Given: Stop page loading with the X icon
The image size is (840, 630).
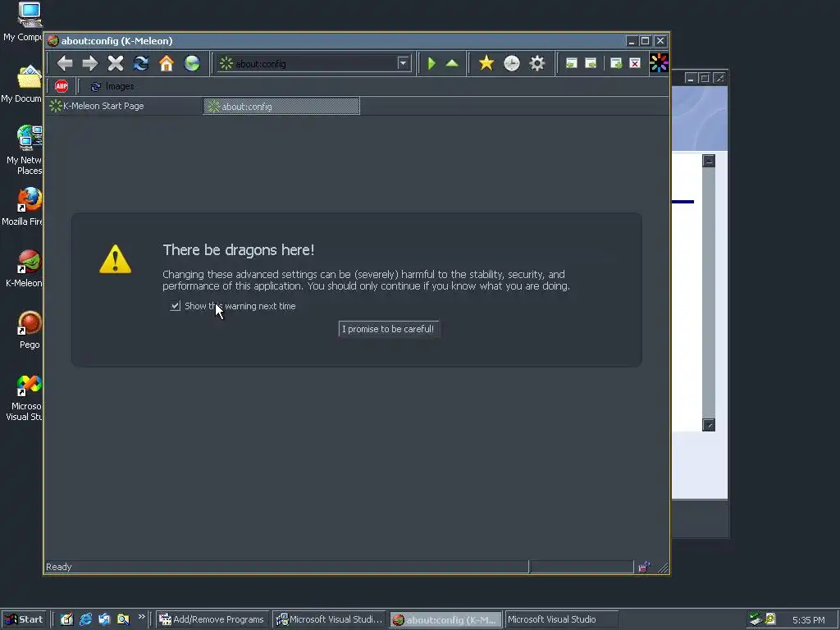Looking at the screenshot, I should pos(115,63).
